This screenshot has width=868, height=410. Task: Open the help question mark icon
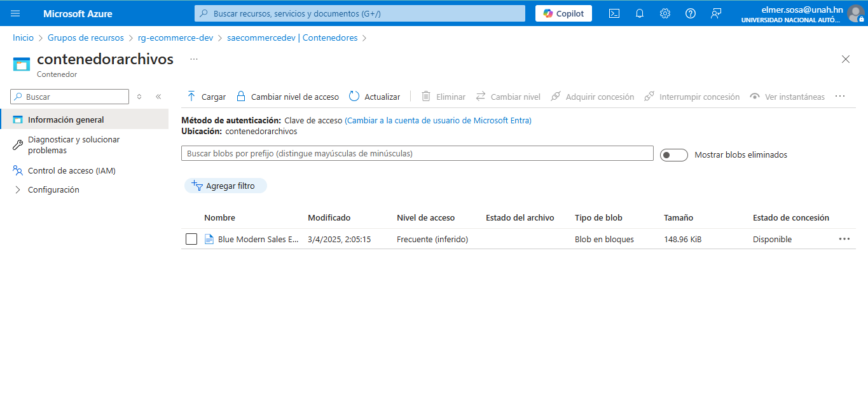[x=691, y=13]
